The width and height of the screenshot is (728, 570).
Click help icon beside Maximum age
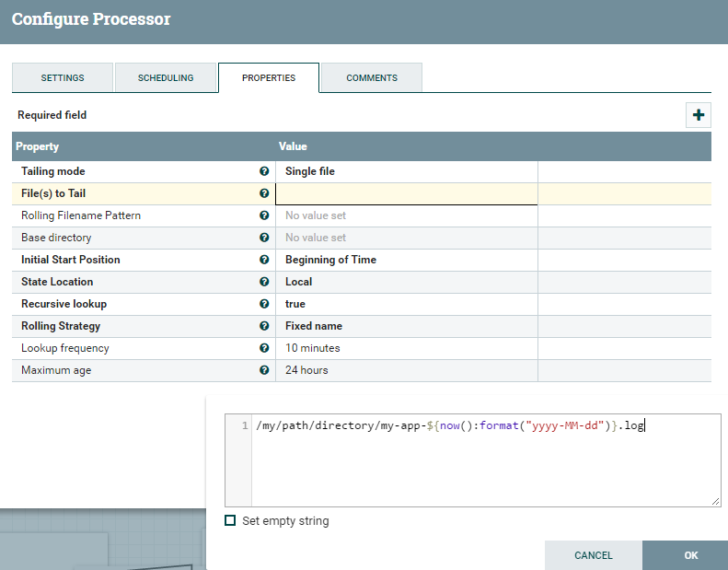[x=264, y=370]
